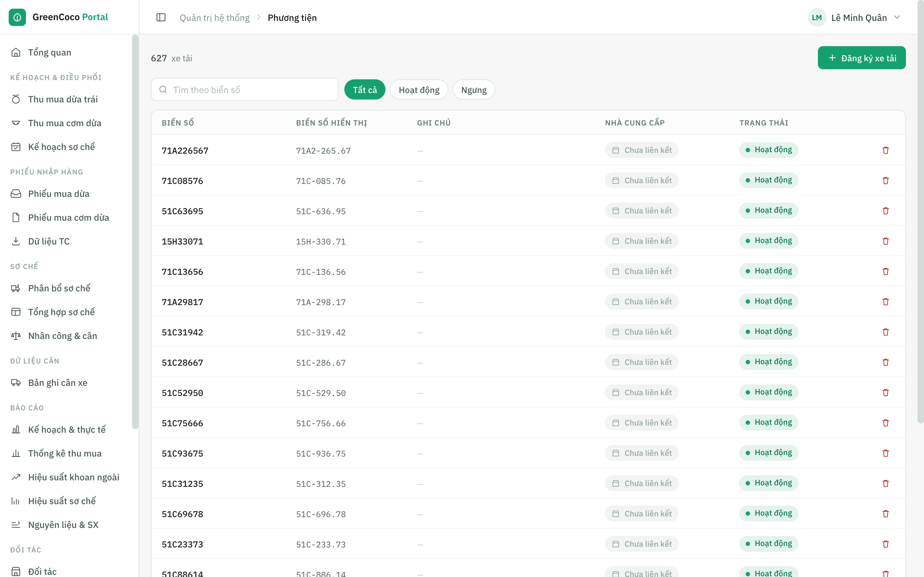The height and width of the screenshot is (577, 924).
Task: Click trash icon for truck 51C63695
Action: pos(886,211)
